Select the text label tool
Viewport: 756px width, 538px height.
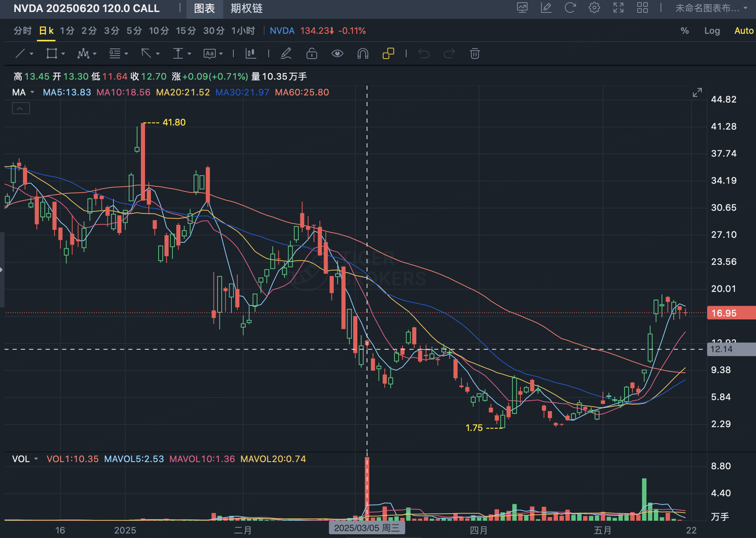[x=210, y=54]
